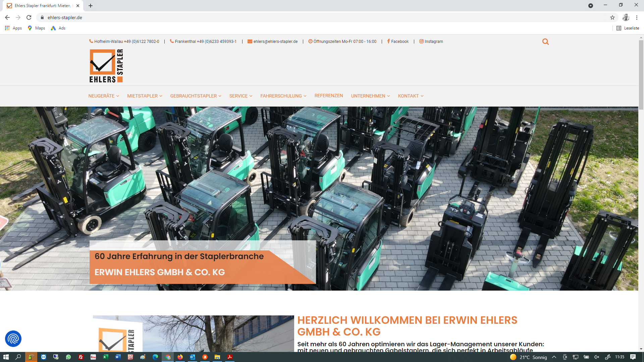Open Excel from the taskbar
Viewport: 644px width, 362px height.
click(x=105, y=357)
